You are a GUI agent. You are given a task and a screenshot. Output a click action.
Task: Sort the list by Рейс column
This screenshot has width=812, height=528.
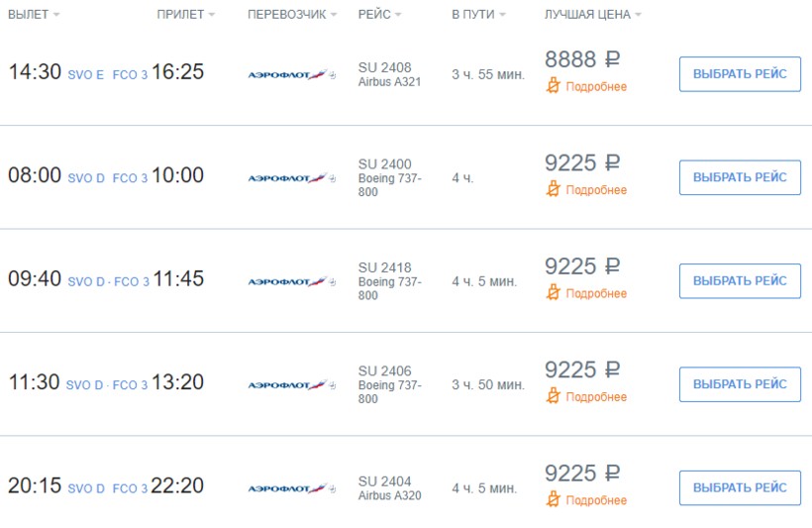[380, 15]
